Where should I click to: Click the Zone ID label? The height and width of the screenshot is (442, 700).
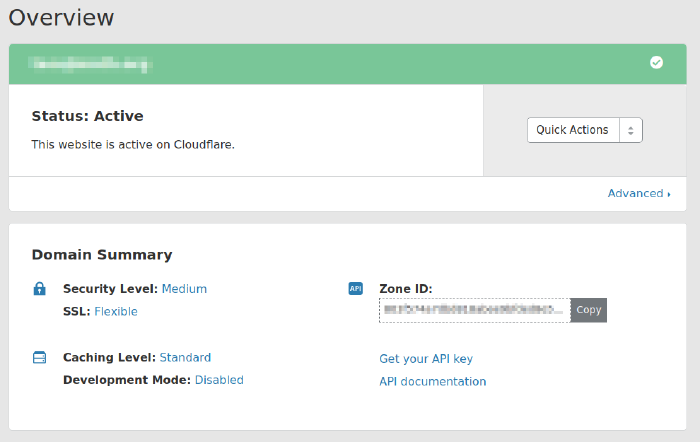405,289
